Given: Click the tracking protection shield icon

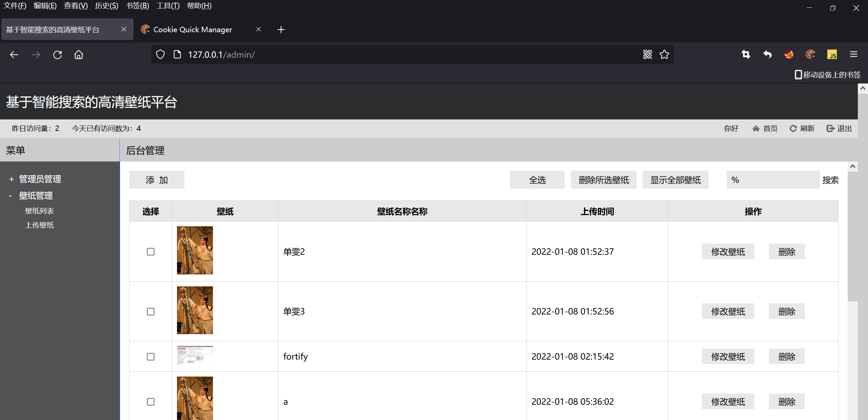Looking at the screenshot, I should pyautogui.click(x=160, y=54).
